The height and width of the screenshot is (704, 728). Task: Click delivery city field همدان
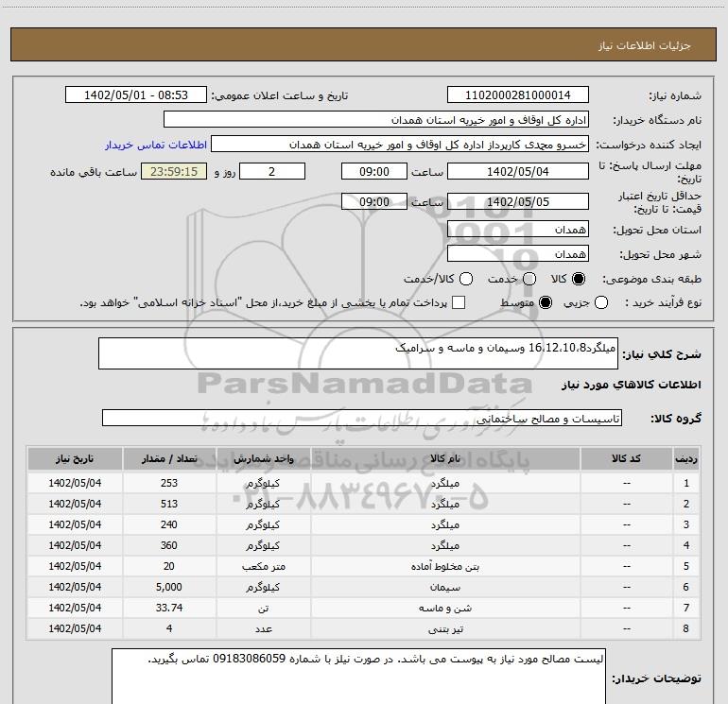[x=518, y=254]
